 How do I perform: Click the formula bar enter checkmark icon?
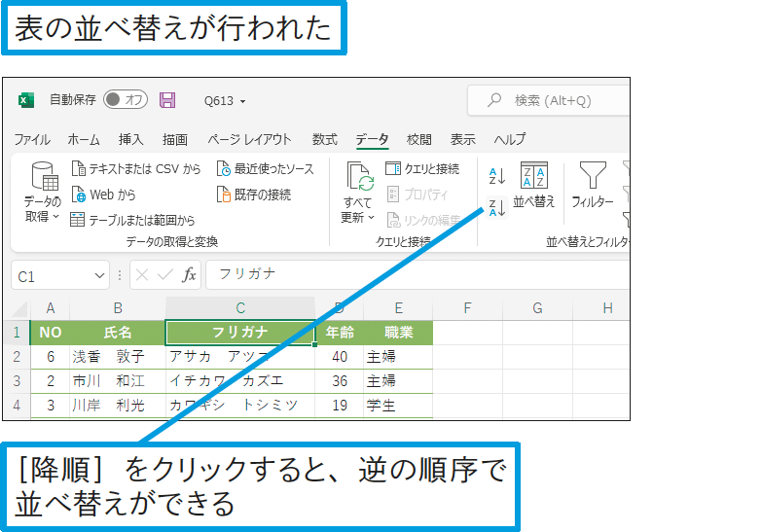point(165,275)
